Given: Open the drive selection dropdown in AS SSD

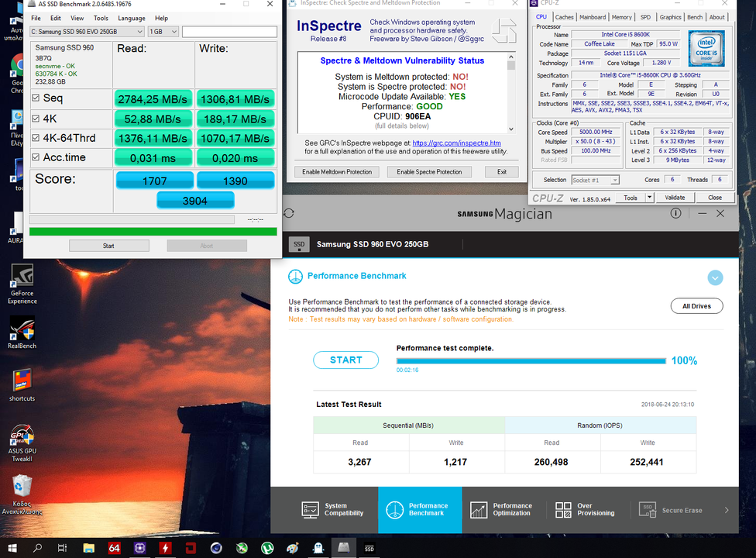Looking at the screenshot, I should [87, 32].
